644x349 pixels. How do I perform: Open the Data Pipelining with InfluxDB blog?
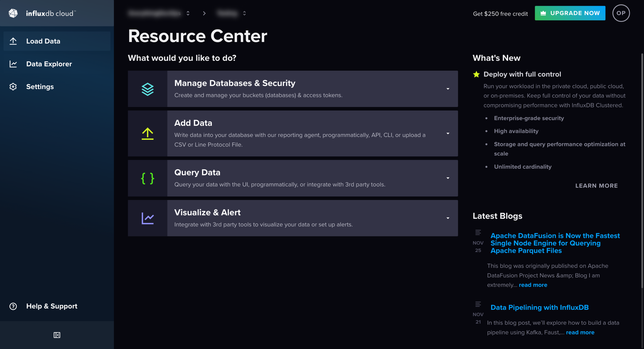click(x=539, y=307)
